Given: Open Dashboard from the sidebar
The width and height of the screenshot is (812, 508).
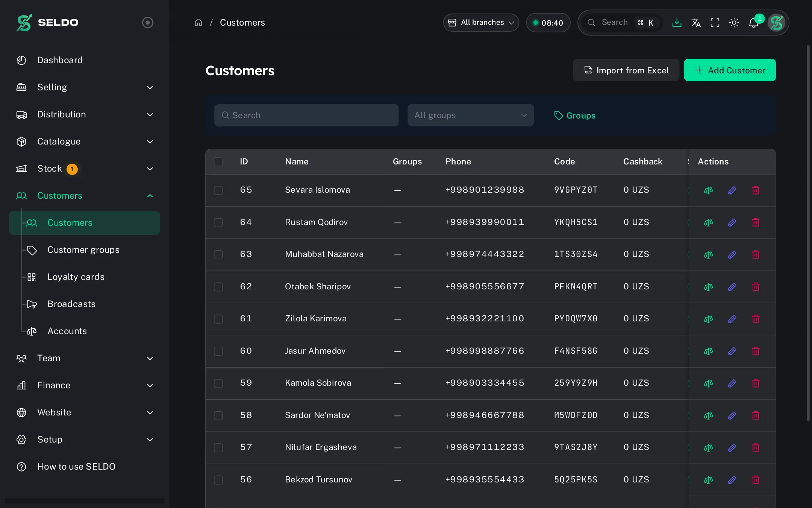Looking at the screenshot, I should [x=85, y=60].
